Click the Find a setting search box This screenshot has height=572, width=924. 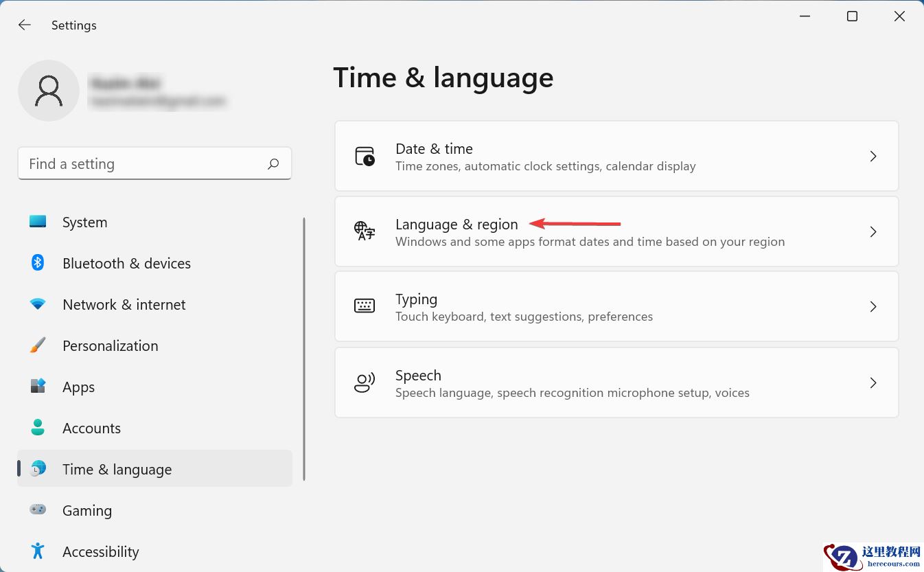pyautogui.click(x=154, y=163)
